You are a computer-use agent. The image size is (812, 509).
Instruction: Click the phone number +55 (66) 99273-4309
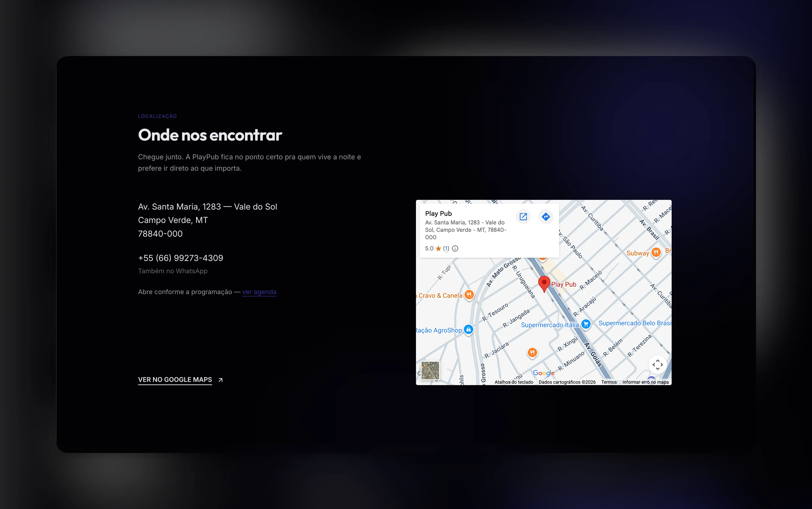(180, 258)
